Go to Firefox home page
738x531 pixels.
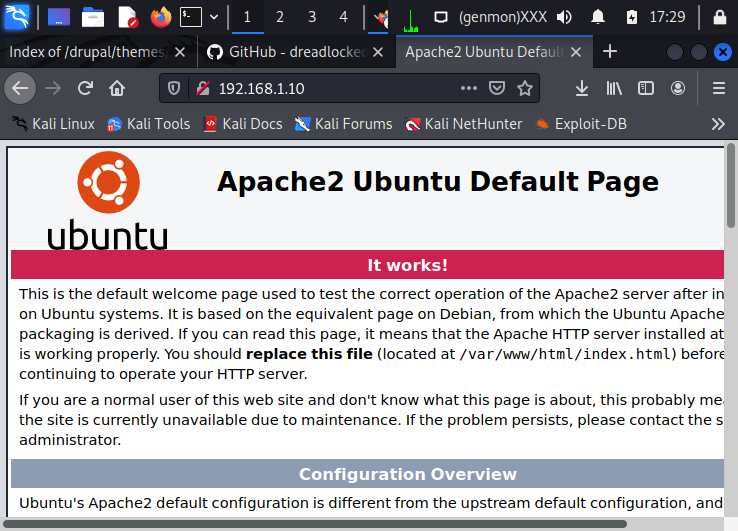117,88
